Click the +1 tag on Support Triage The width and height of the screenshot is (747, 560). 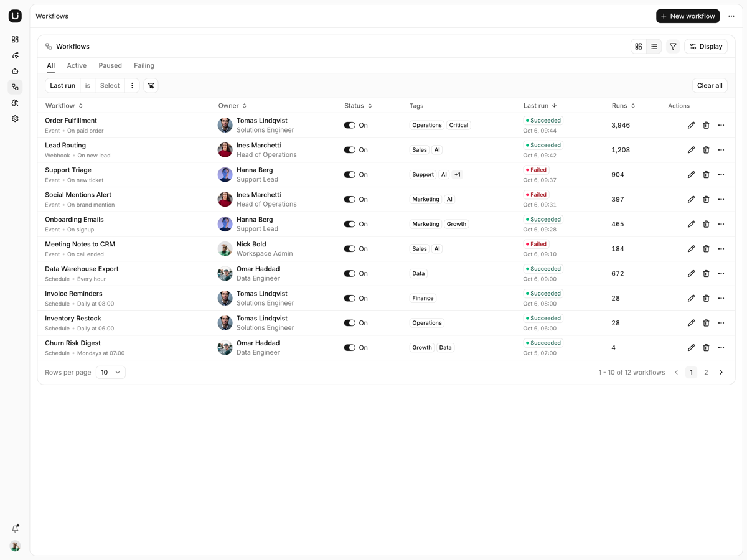[x=457, y=175]
